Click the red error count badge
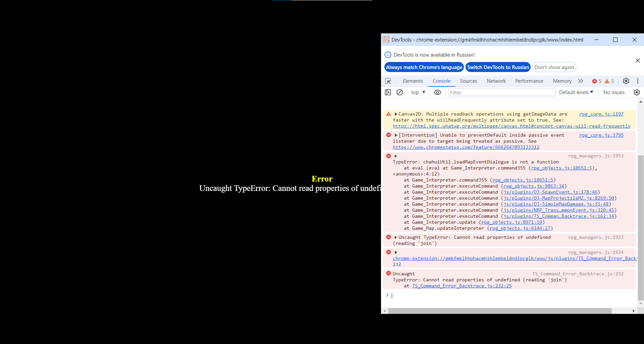 click(x=597, y=81)
